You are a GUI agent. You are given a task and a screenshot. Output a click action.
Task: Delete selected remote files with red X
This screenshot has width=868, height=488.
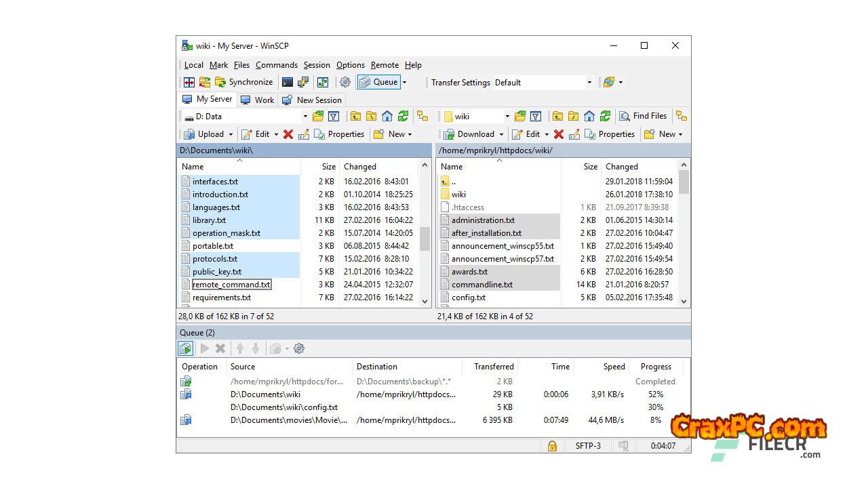(559, 134)
